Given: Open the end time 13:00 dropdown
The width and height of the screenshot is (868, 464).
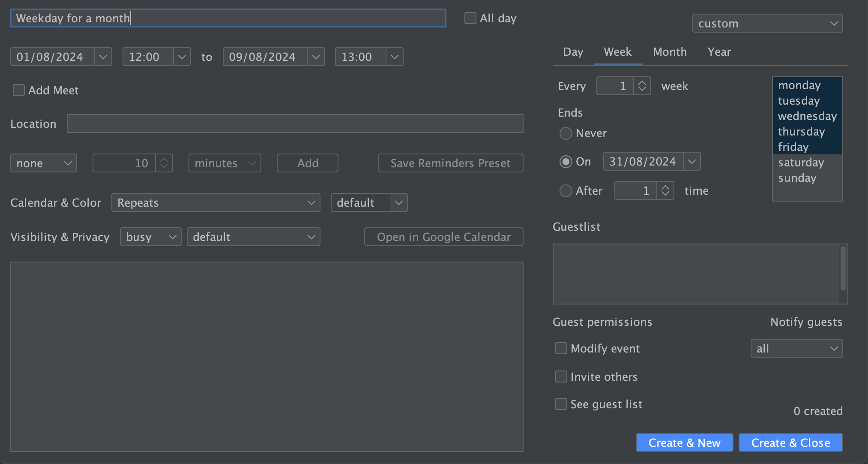Looking at the screenshot, I should [x=394, y=56].
